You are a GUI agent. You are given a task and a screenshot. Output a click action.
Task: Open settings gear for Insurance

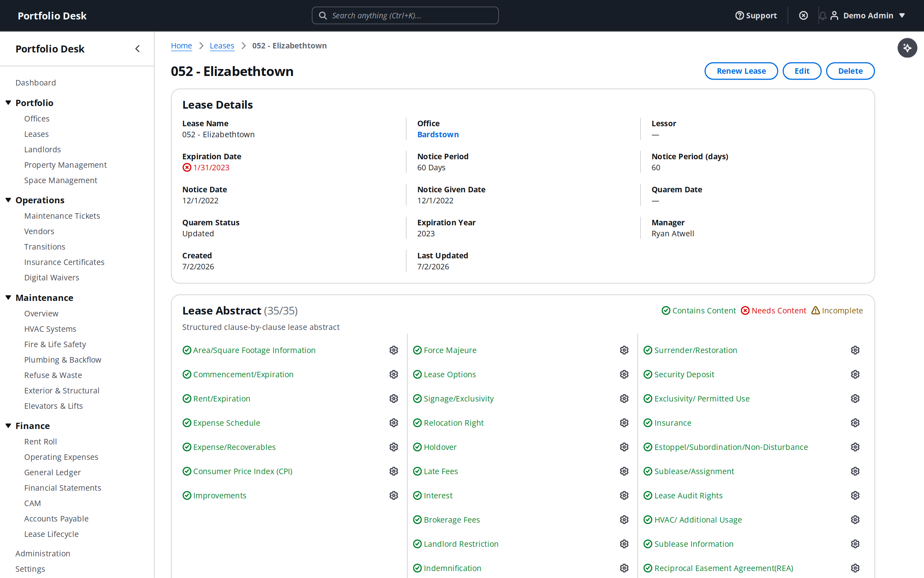855,423
